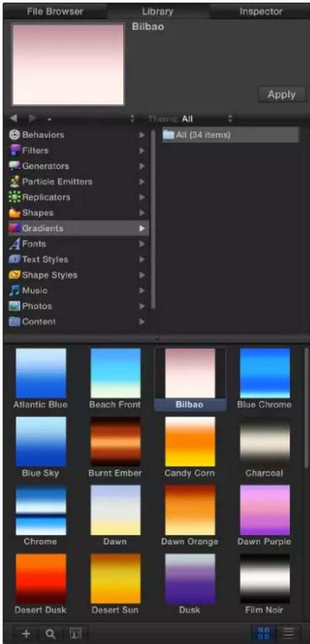Expand Photos with its arrow
This screenshot has height=644, width=310.
(x=142, y=306)
